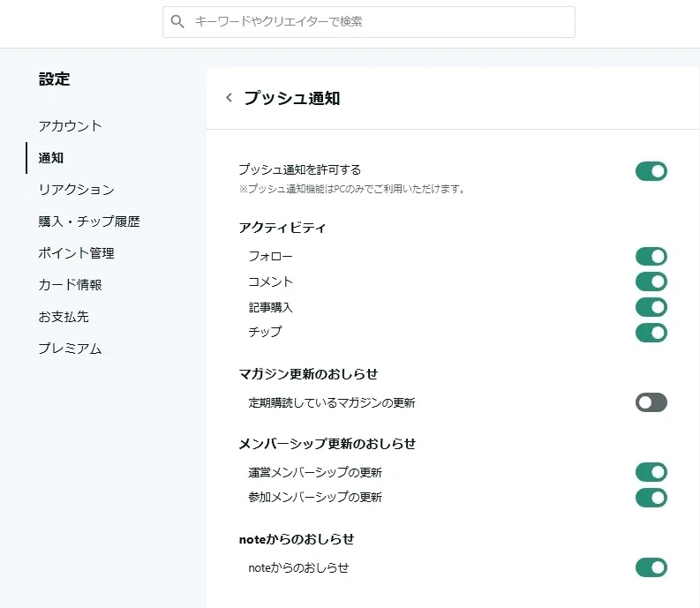
Task: Disable the チップ notification toggle
Action: pyautogui.click(x=651, y=333)
